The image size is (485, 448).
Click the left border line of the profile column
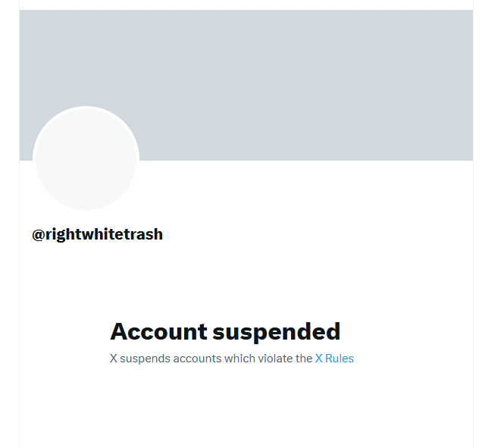point(19,303)
